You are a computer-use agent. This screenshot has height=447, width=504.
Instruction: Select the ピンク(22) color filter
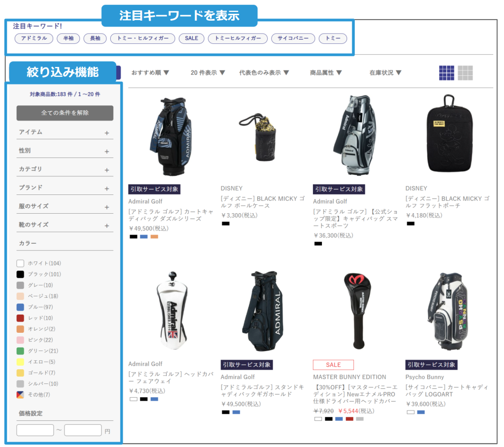[35, 340]
